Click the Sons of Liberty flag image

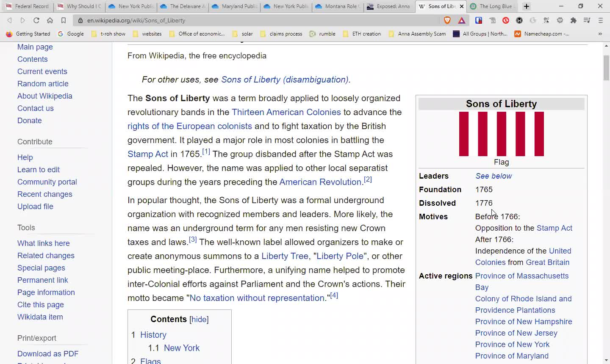point(501,134)
